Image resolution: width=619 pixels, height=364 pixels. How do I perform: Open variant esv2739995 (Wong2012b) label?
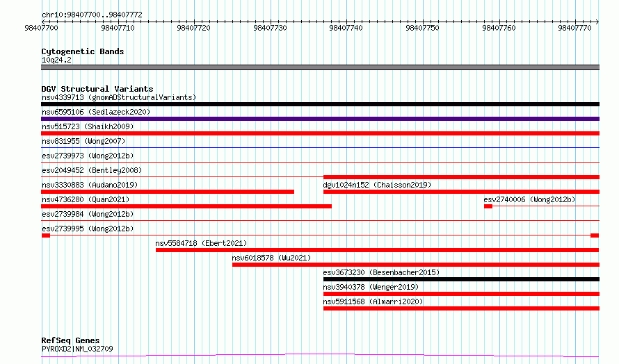[x=88, y=229]
